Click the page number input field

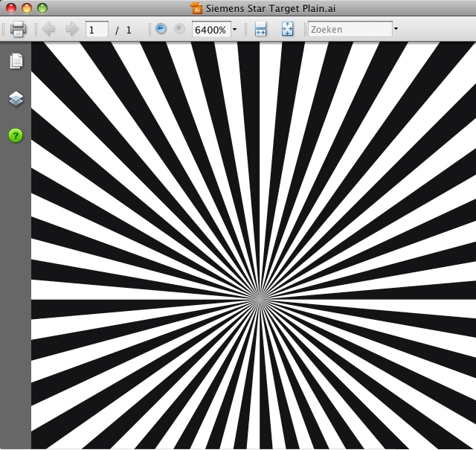pos(96,30)
